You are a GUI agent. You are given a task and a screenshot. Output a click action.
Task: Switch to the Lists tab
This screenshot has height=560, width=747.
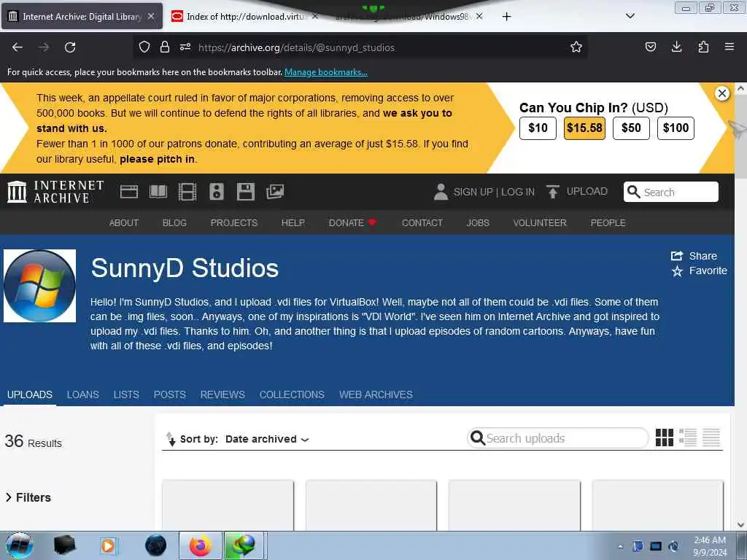click(126, 394)
